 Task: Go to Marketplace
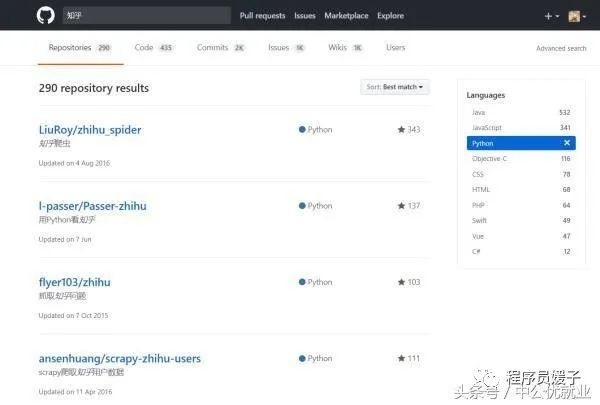click(x=346, y=16)
